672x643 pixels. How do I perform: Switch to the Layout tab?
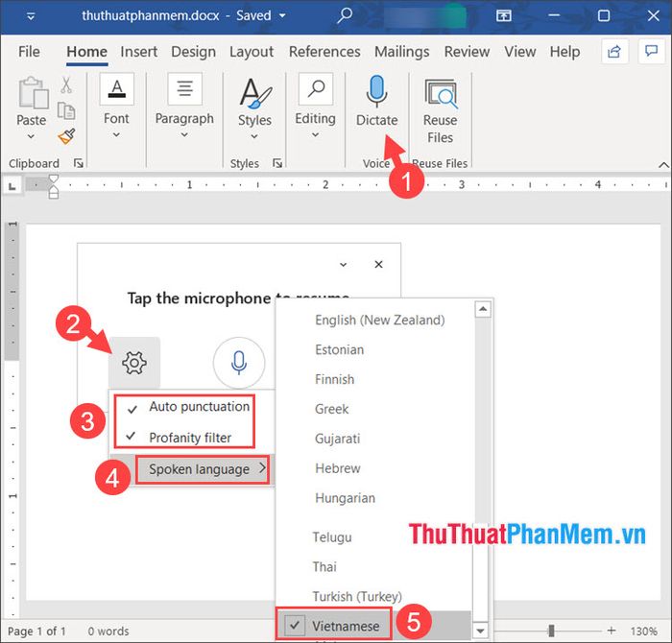click(x=252, y=52)
